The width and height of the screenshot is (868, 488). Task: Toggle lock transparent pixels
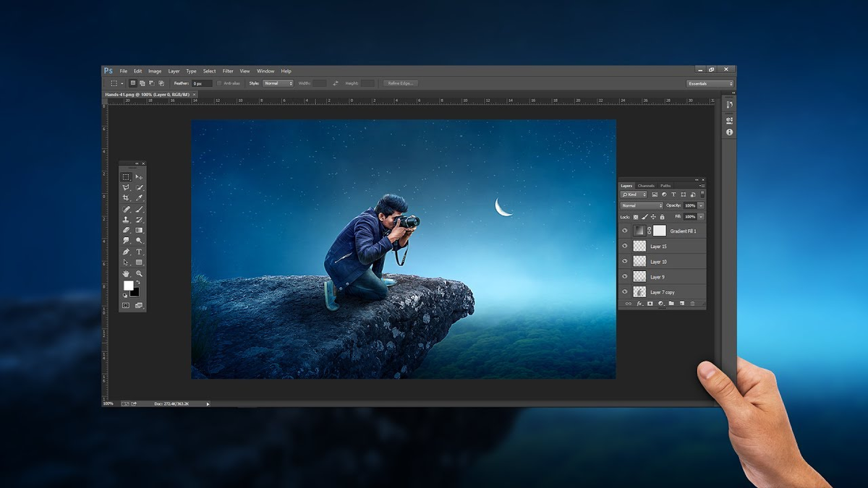[x=636, y=217]
